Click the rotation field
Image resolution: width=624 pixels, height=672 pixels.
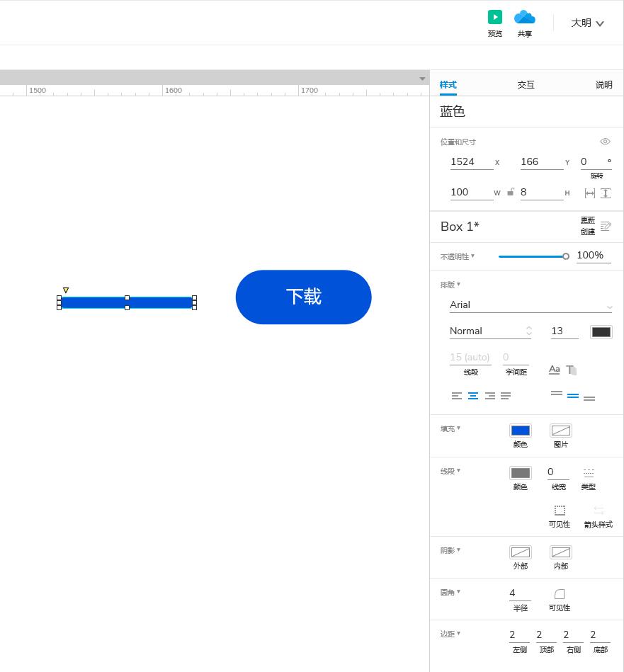(596, 162)
